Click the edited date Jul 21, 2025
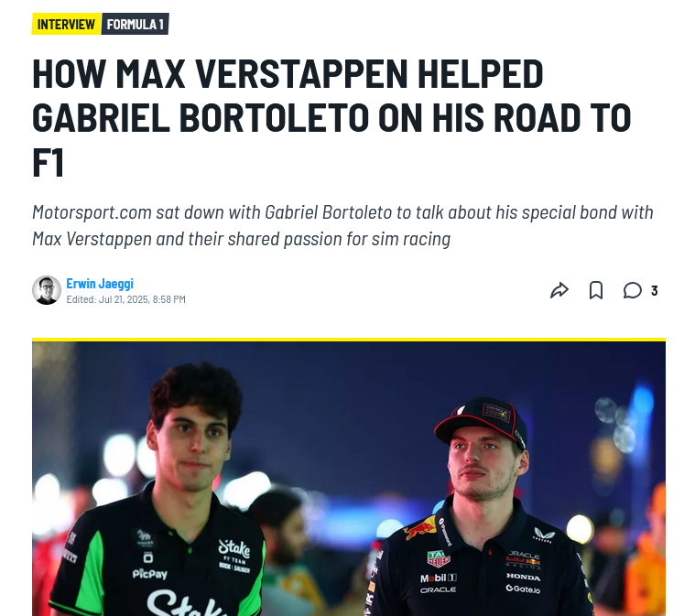695x616 pixels. coord(125,299)
